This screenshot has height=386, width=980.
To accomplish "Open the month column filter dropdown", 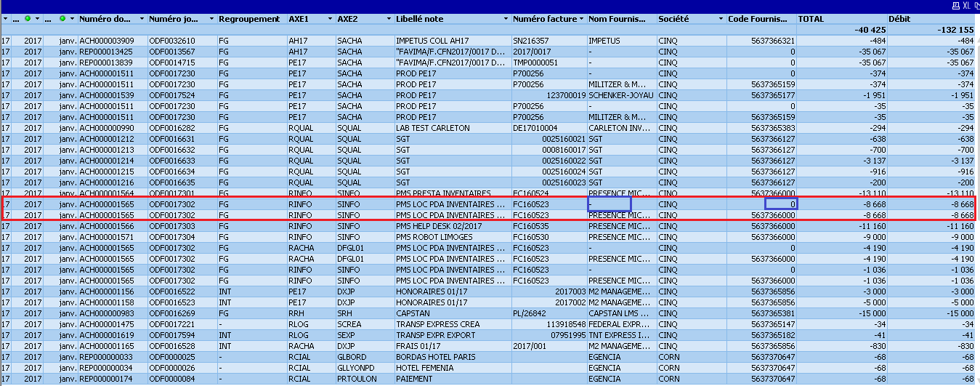I will (x=72, y=18).
